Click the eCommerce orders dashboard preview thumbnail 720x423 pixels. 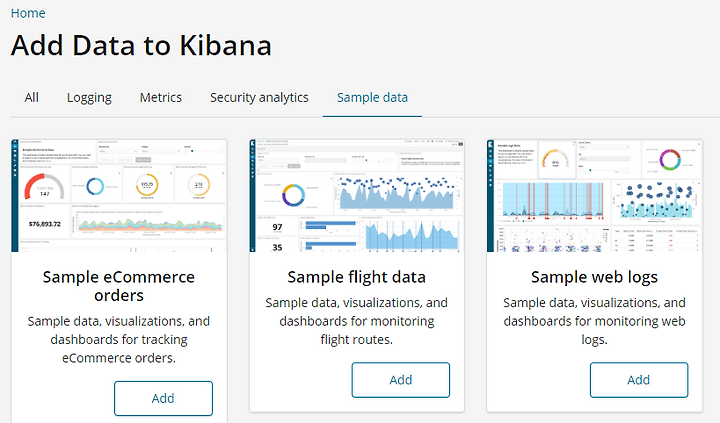click(119, 196)
